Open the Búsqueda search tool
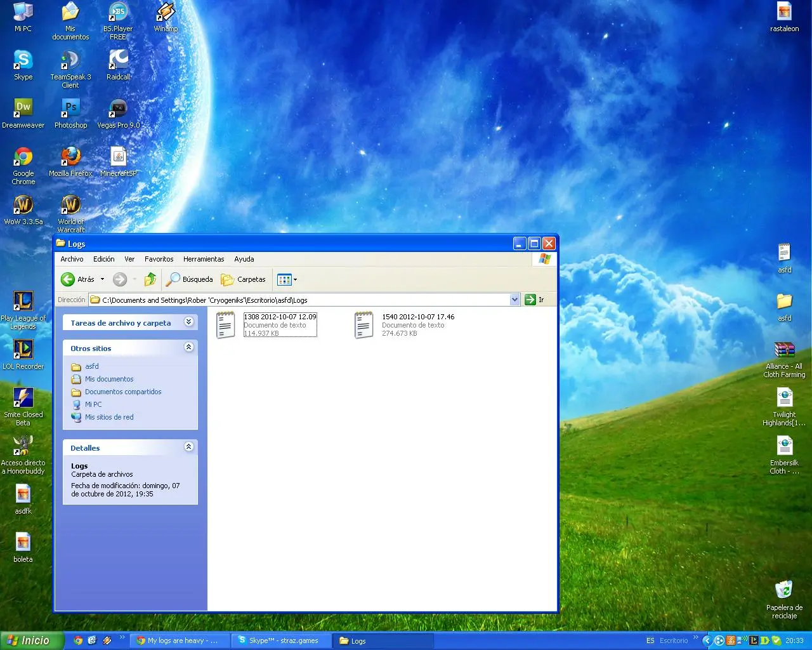The width and height of the screenshot is (812, 650). tap(190, 279)
